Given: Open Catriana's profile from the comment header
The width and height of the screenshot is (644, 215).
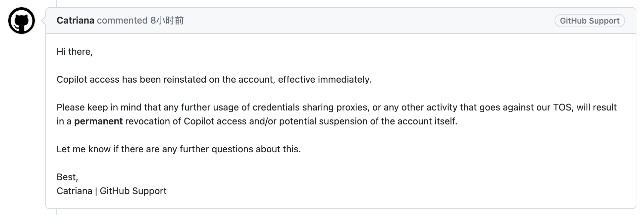Looking at the screenshot, I should [x=76, y=21].
